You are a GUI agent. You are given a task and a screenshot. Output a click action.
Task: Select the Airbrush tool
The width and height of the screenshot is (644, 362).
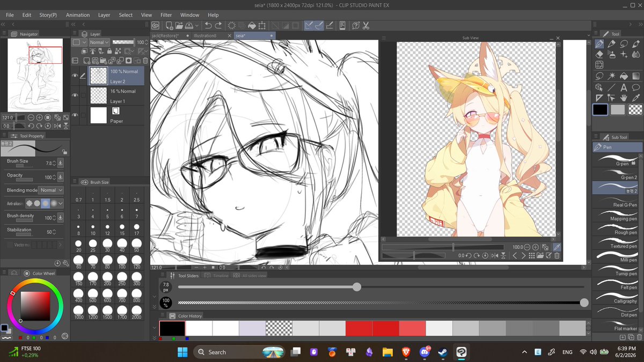[612, 54]
